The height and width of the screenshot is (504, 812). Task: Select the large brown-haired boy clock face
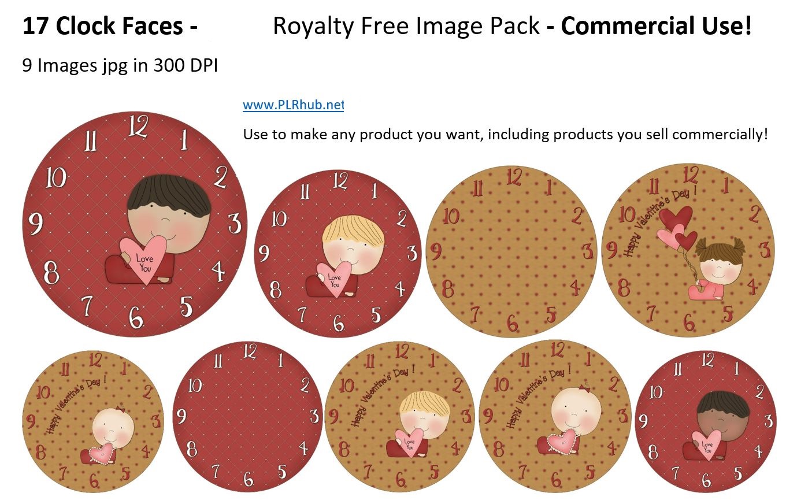tap(135, 224)
